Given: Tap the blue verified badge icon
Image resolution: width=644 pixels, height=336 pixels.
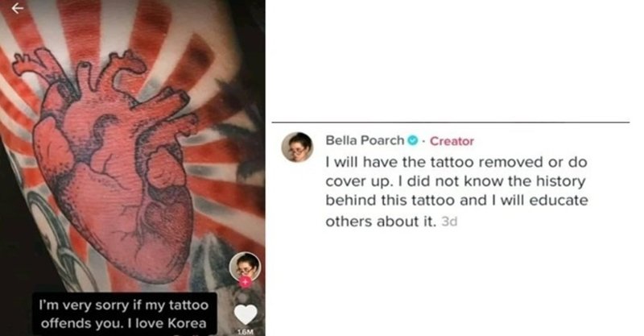Looking at the screenshot, I should (x=412, y=141).
